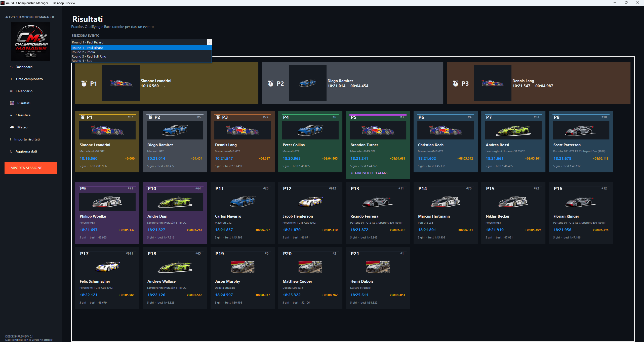Click the Meteo cloud icon
Image resolution: width=644 pixels, height=342 pixels.
(x=12, y=127)
